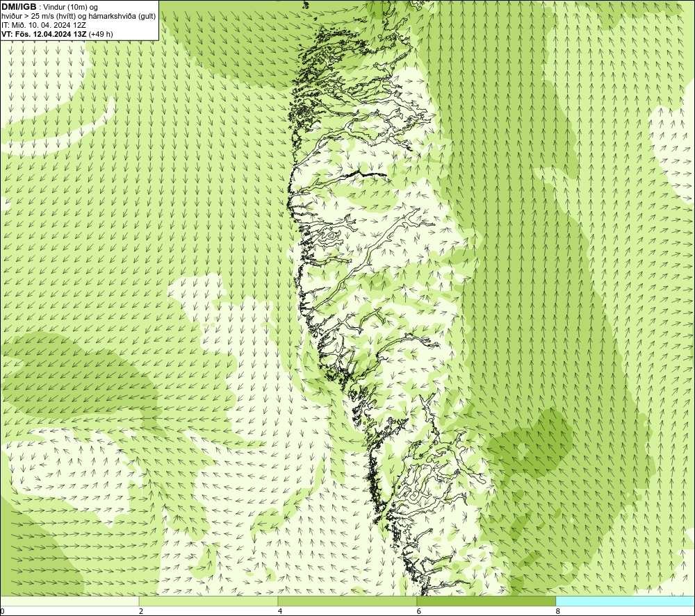Click the 'DMI/IGB' title text
This screenshot has height=616, width=695.
coord(19,7)
